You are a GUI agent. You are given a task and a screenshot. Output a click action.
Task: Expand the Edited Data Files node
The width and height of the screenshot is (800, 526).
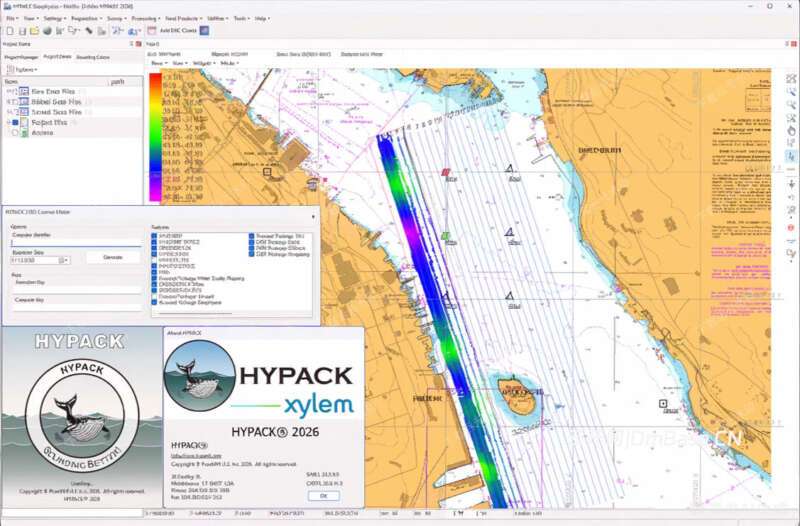pos(9,102)
